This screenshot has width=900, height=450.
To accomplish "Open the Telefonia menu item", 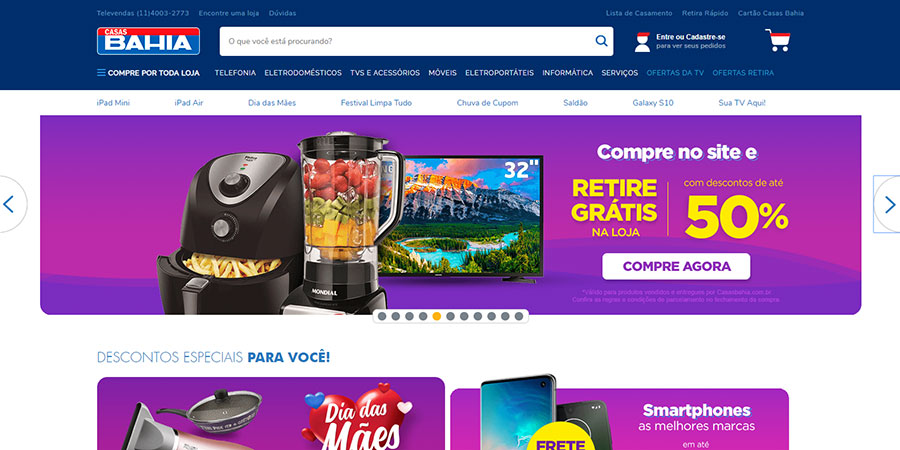I will pyautogui.click(x=235, y=73).
